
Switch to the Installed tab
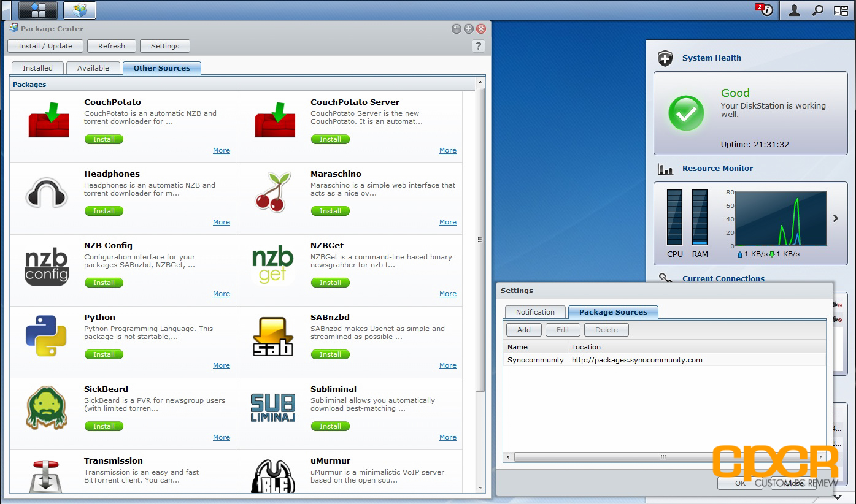pos(37,68)
